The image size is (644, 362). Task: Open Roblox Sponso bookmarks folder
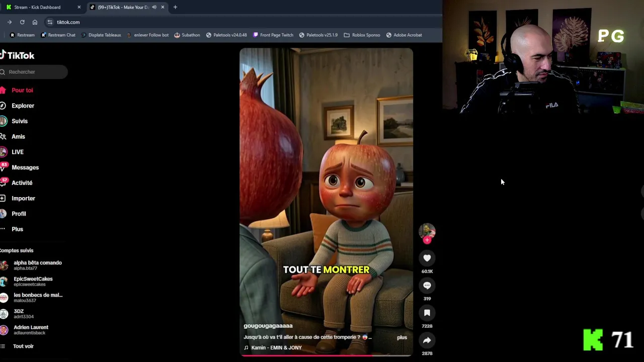361,35
